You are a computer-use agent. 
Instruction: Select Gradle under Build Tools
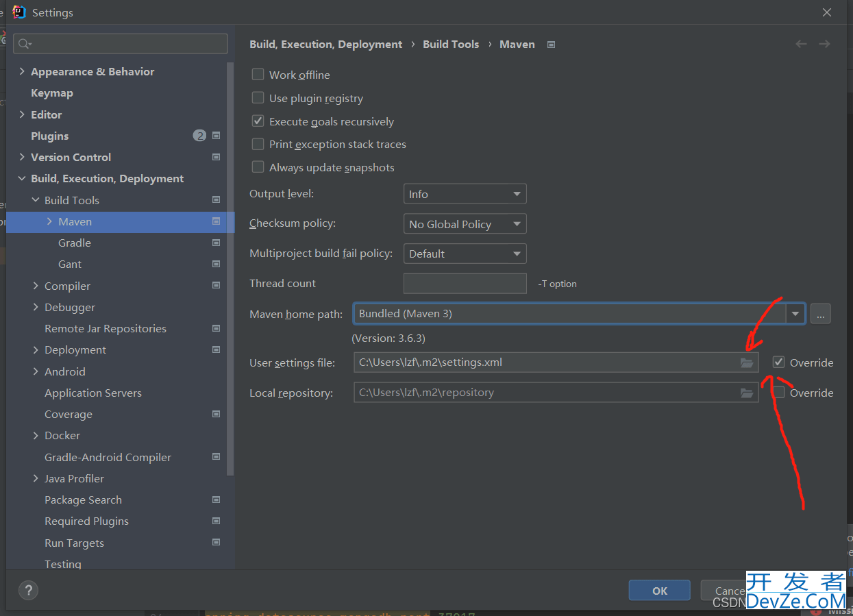75,243
